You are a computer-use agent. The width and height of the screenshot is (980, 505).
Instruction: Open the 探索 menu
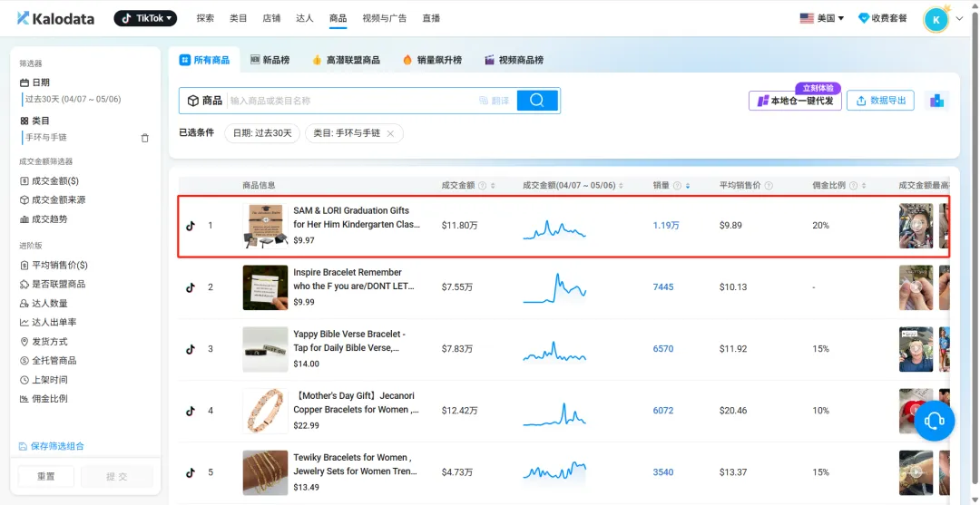205,19
